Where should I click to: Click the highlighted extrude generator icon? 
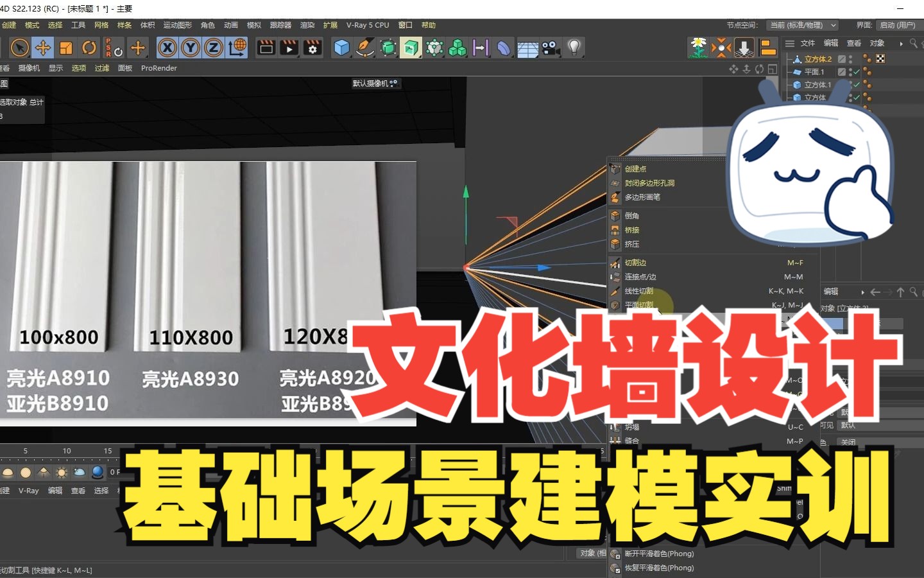point(411,48)
